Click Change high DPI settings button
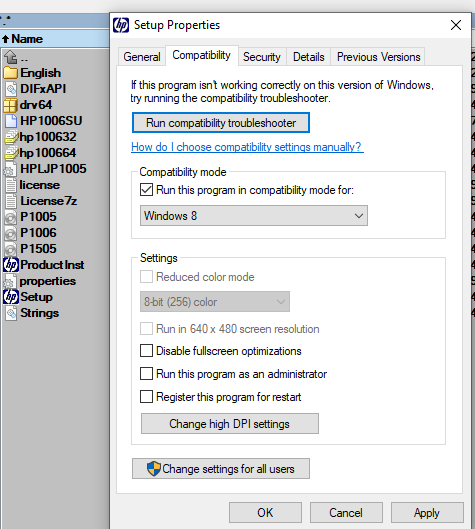Screen dimensions: 475x529 (x=230, y=424)
